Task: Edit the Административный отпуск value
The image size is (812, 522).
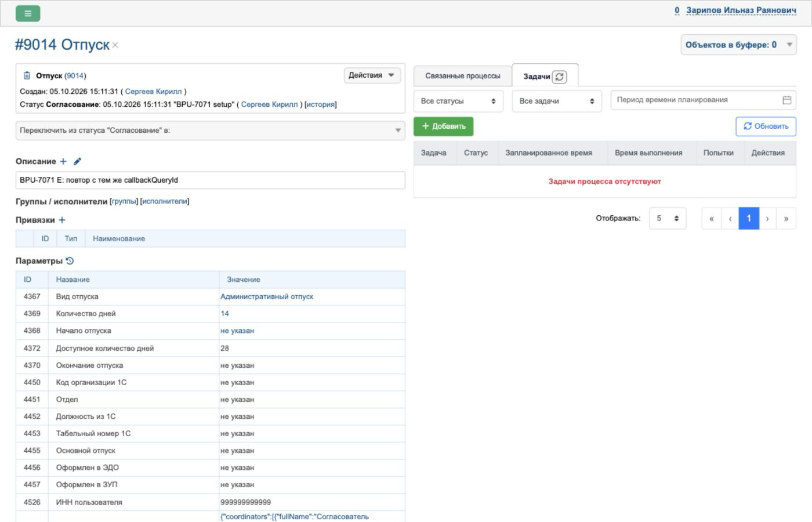Action: 267,296
